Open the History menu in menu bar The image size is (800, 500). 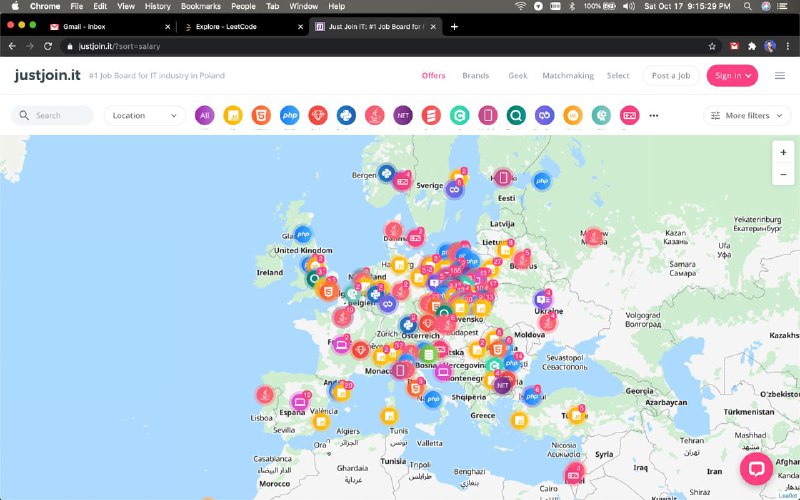click(157, 6)
